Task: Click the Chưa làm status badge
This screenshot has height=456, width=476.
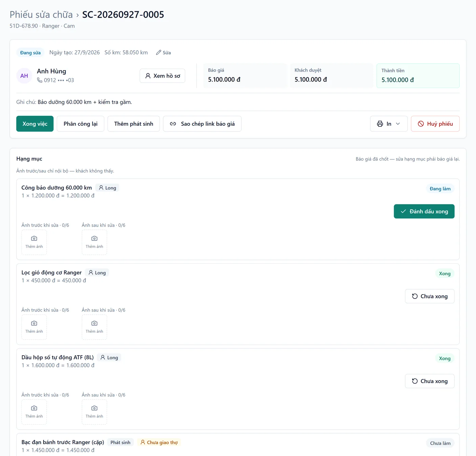Action: click(440, 443)
